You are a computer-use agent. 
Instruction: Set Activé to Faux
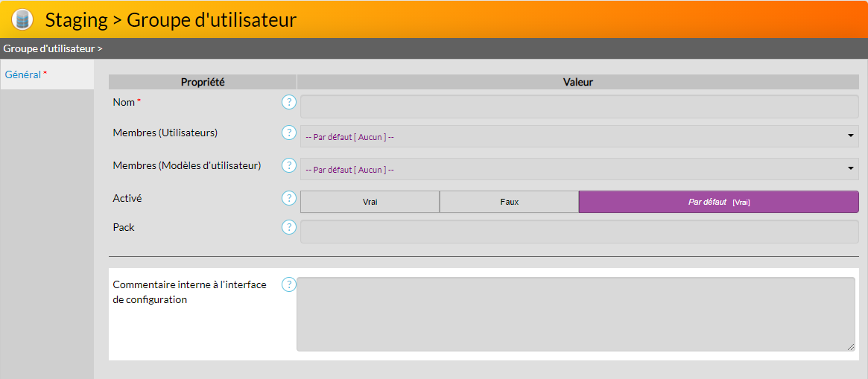[x=509, y=202]
